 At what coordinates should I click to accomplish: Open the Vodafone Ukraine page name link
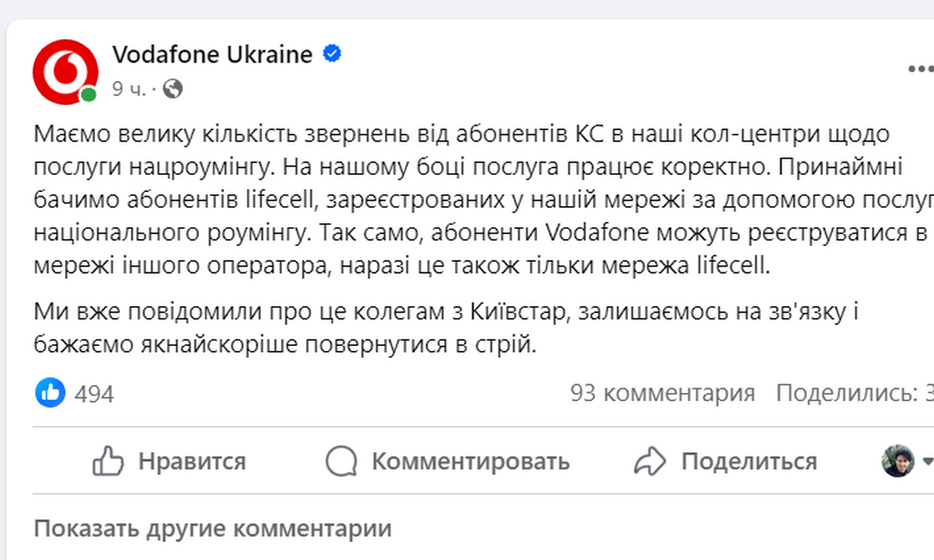(x=212, y=54)
